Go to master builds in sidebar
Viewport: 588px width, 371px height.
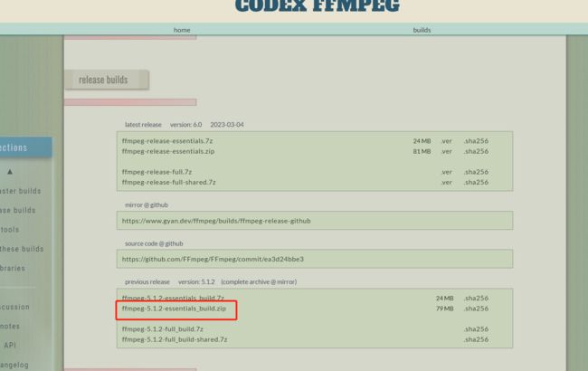click(x=20, y=191)
